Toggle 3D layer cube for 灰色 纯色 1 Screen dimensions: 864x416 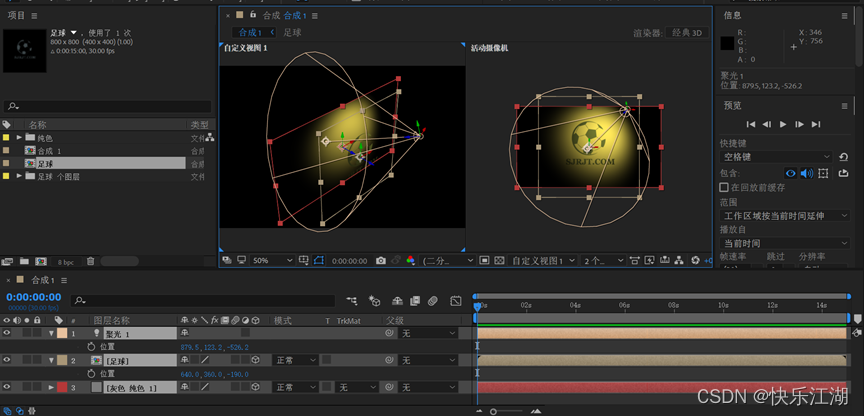256,387
